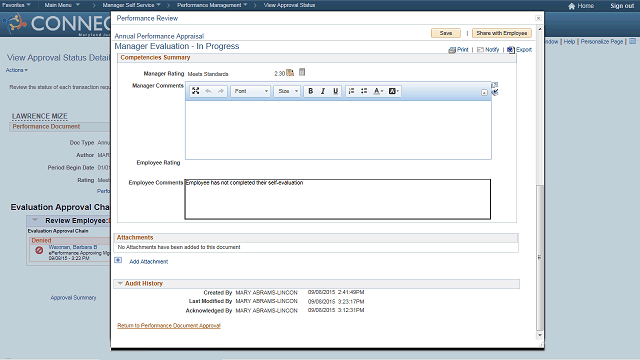The width and height of the screenshot is (640, 360).
Task: Collapse the Review Employee section
Action: coord(35,220)
